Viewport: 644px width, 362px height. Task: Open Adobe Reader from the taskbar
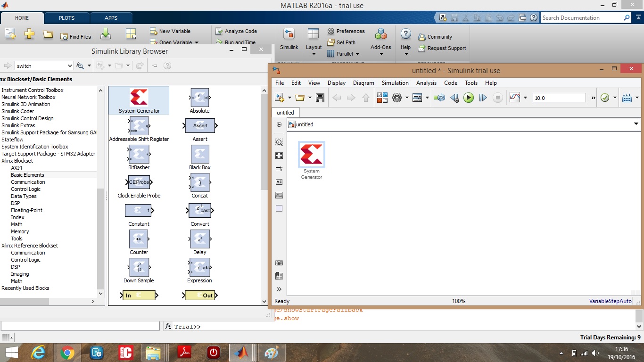tap(184, 353)
